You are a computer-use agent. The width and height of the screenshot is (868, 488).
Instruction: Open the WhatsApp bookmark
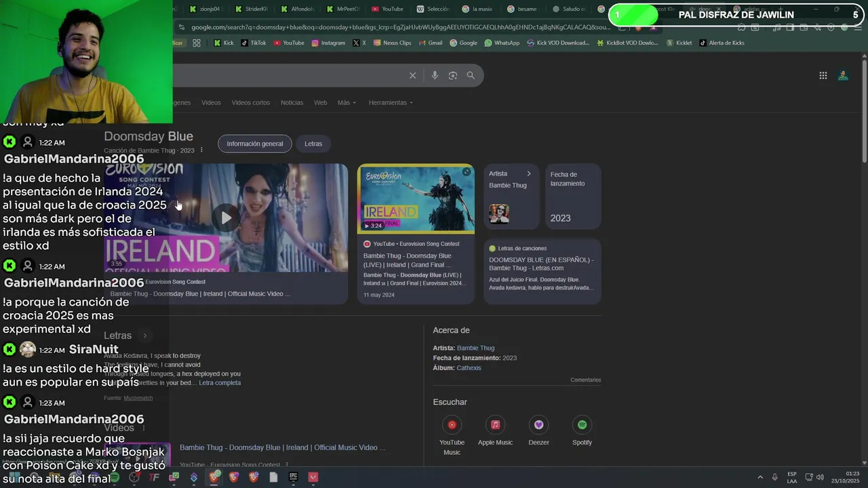click(x=502, y=43)
